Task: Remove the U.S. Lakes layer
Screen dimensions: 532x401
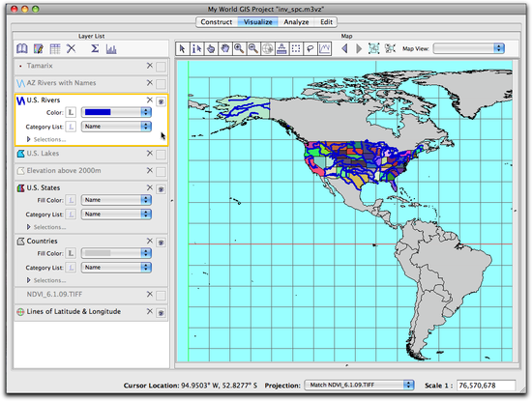Action: [x=150, y=154]
